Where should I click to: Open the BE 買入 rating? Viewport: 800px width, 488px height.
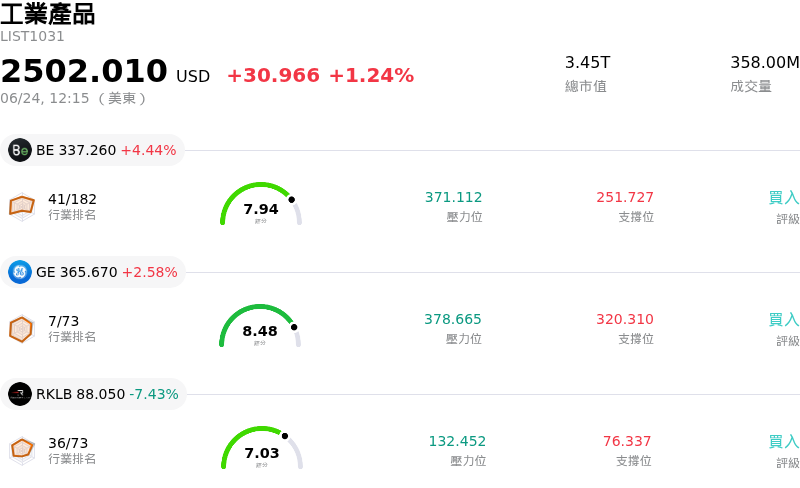[784, 198]
